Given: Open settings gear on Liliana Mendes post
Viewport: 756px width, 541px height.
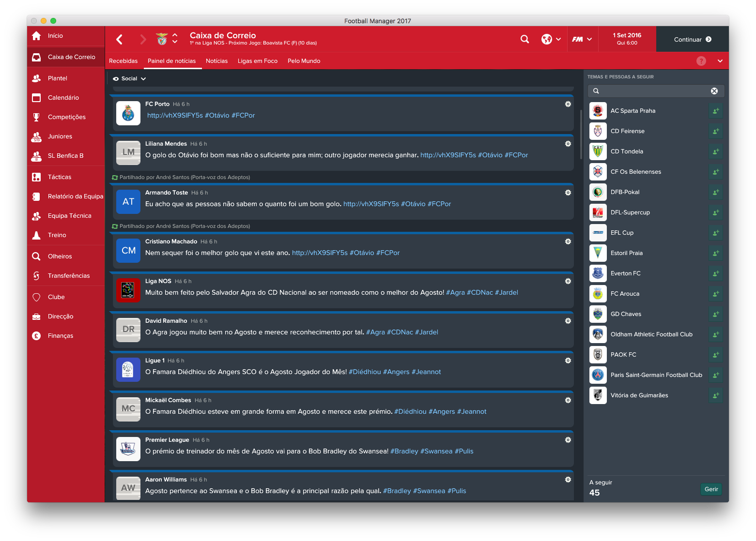Looking at the screenshot, I should click(x=568, y=144).
